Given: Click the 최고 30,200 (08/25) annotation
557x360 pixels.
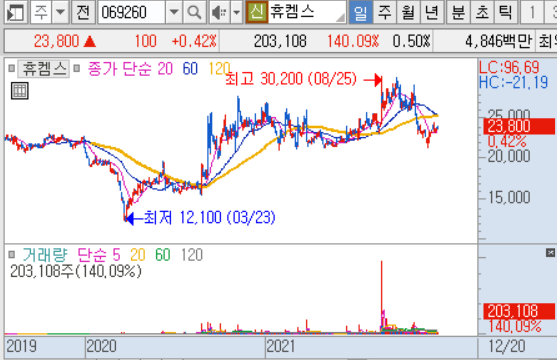Looking at the screenshot, I should (291, 79).
